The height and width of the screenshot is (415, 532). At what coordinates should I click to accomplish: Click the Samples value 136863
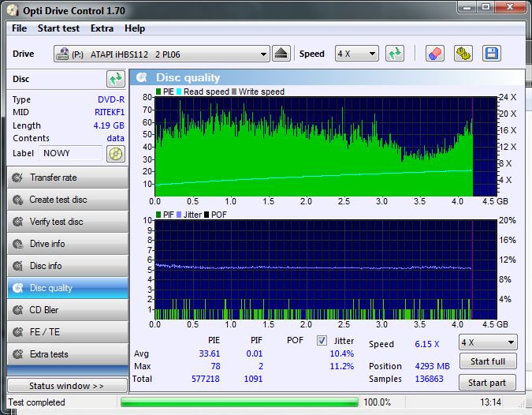click(x=429, y=379)
